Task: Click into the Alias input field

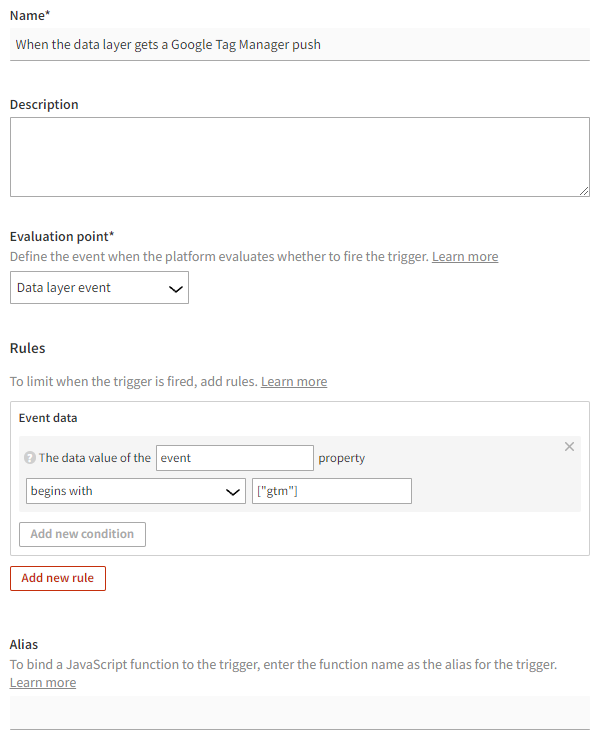Action: click(x=300, y=712)
